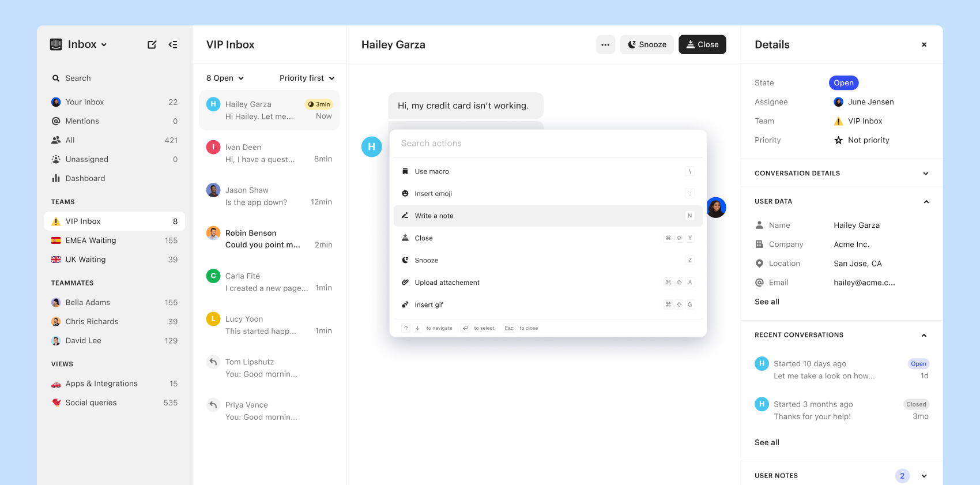Open the Inbox switcher dropdown
The width and height of the screenshot is (980, 485).
(87, 44)
